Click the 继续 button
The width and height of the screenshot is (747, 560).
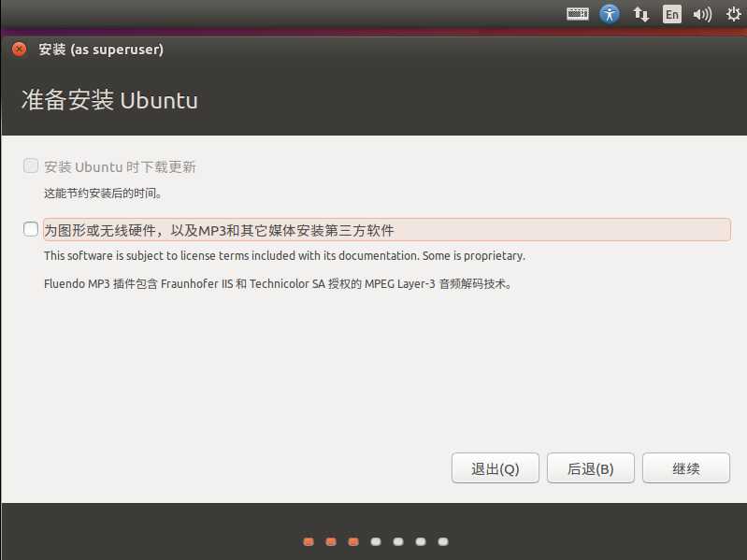click(686, 468)
